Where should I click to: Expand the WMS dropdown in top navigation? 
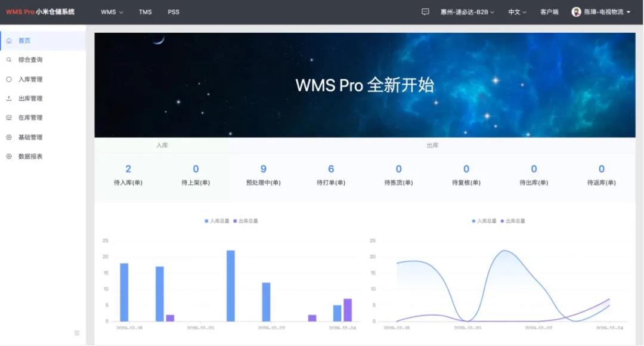[112, 12]
